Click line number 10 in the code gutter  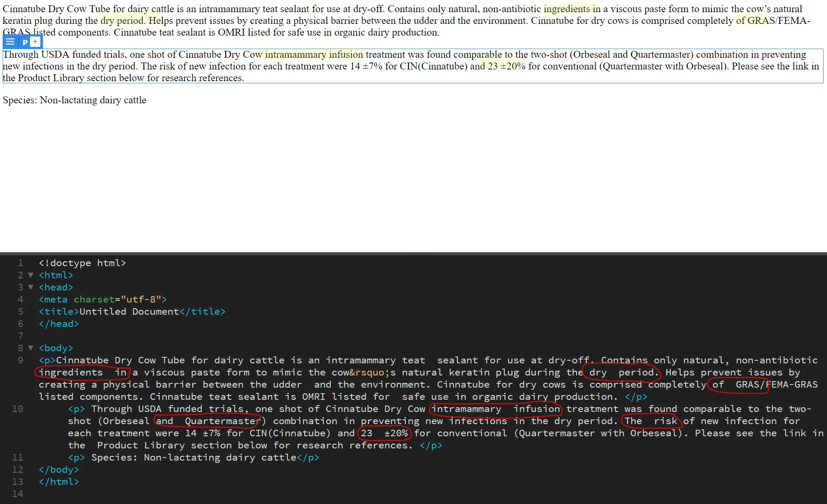coord(18,408)
